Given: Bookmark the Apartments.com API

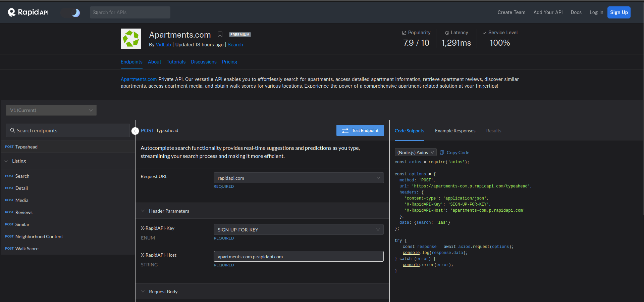Looking at the screenshot, I should coord(220,34).
